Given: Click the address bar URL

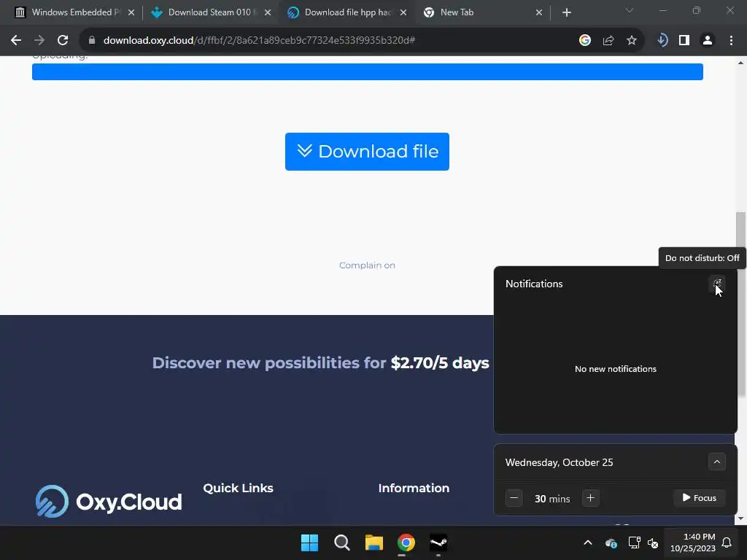Looking at the screenshot, I should 259,41.
